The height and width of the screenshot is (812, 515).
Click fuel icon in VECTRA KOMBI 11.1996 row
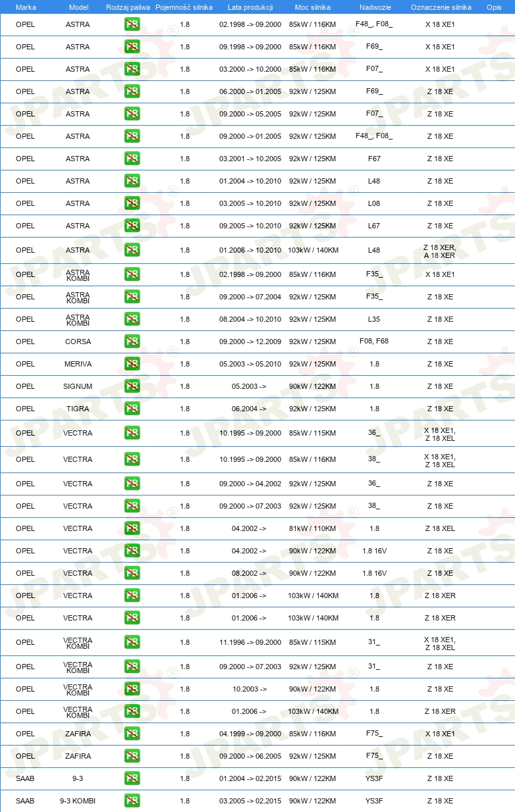[x=132, y=642]
